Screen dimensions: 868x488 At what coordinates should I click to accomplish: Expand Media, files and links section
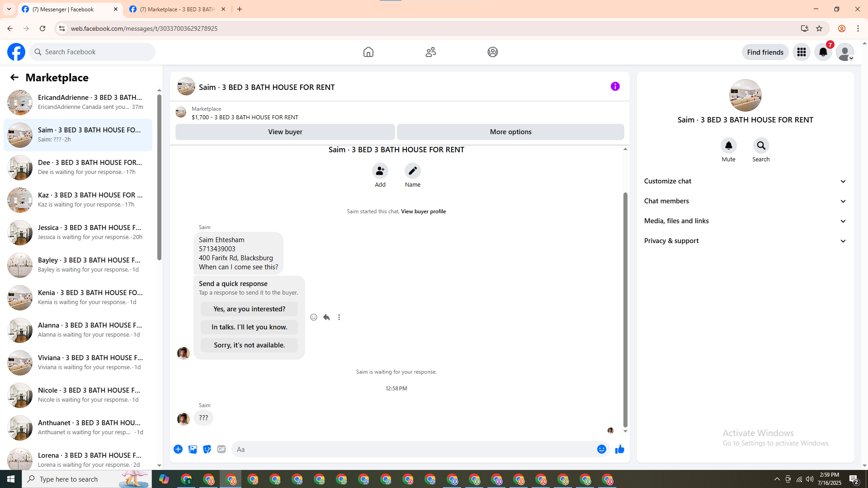[x=745, y=221]
